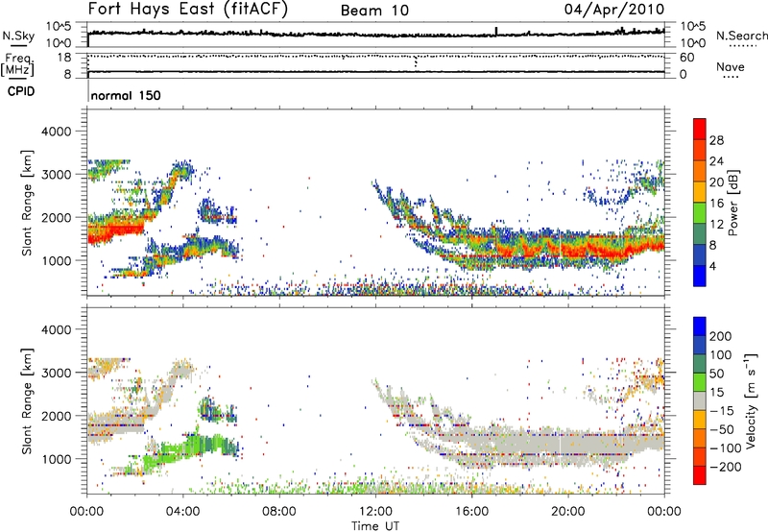The height and width of the screenshot is (532, 768).
Task: Click the '18' frequency axis tick
Action: click(64, 58)
